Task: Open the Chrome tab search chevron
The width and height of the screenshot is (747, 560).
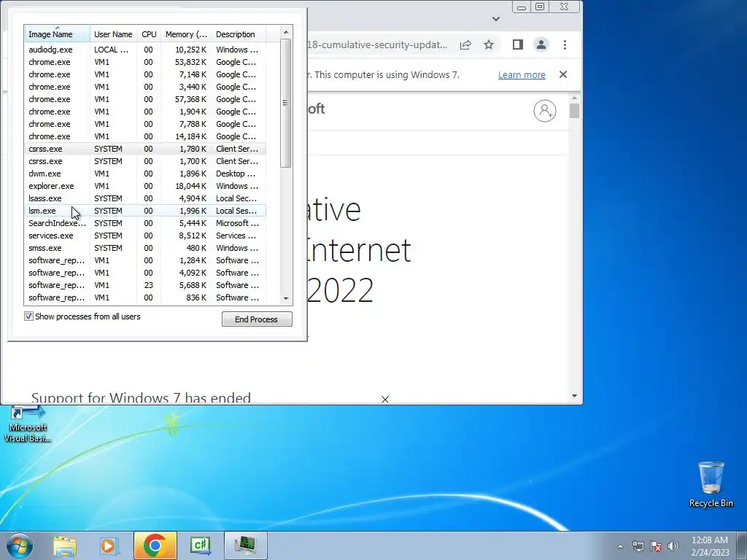Action: pos(496,18)
